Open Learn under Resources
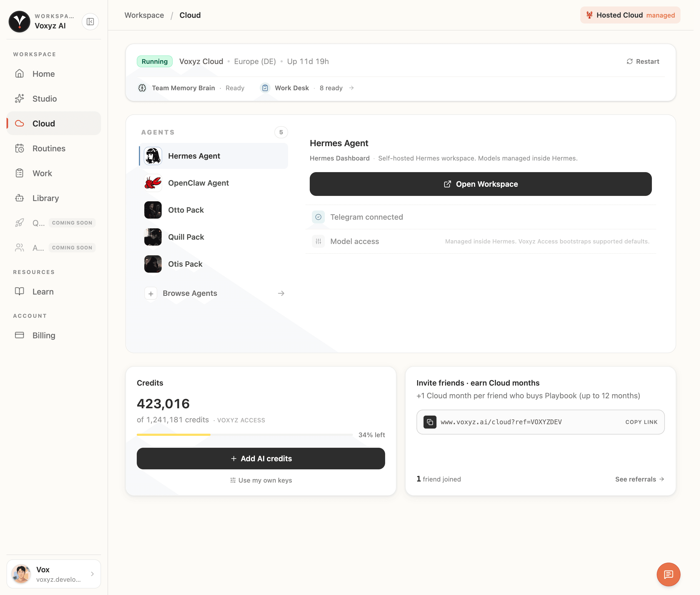 (x=54, y=292)
